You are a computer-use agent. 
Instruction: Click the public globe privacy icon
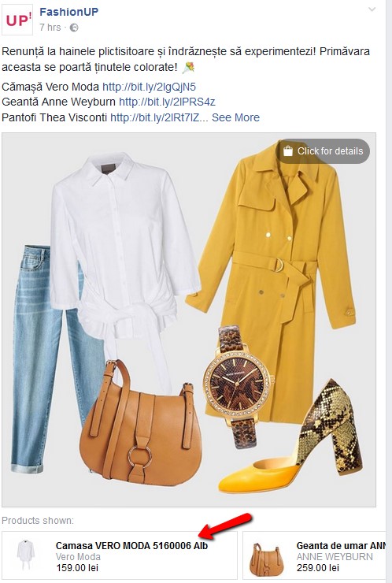coord(74,28)
